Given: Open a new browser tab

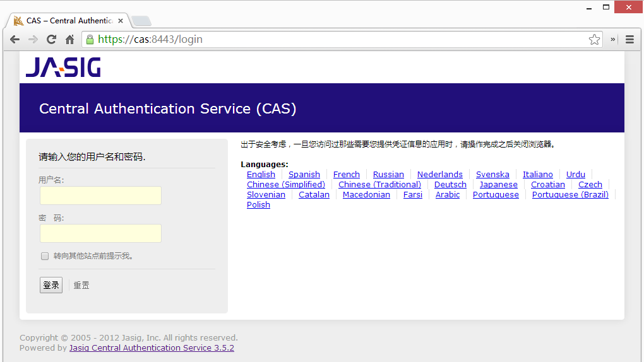Looking at the screenshot, I should click(x=140, y=21).
